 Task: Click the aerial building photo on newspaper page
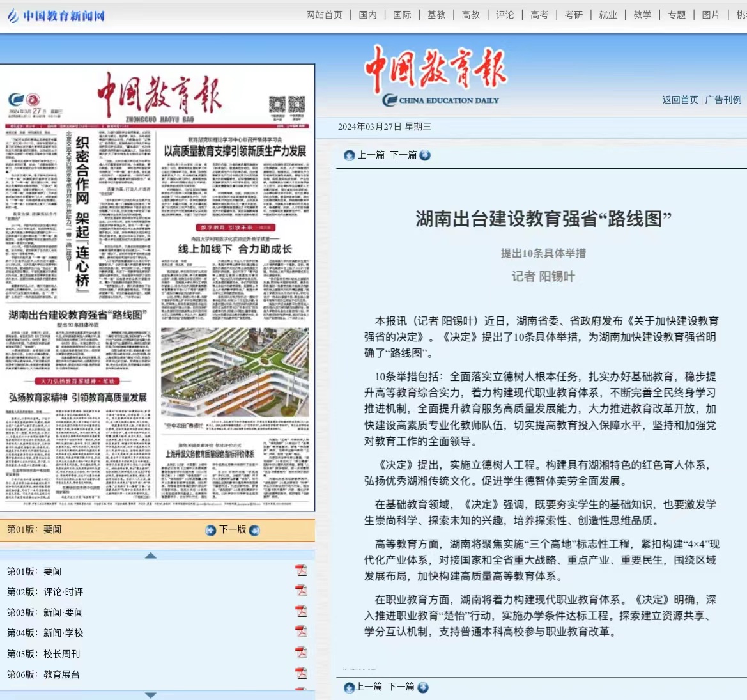pos(235,372)
